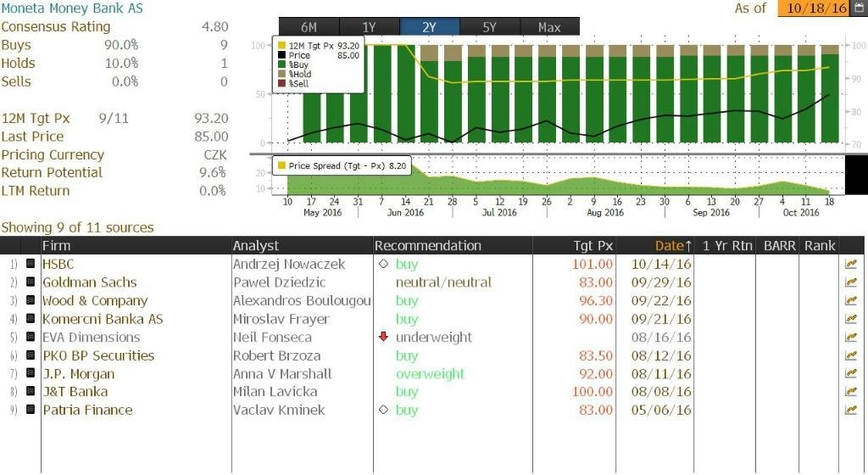This screenshot has height=475, width=868.
Task: Click the document icon next to Patria Finance
Action: point(31,409)
